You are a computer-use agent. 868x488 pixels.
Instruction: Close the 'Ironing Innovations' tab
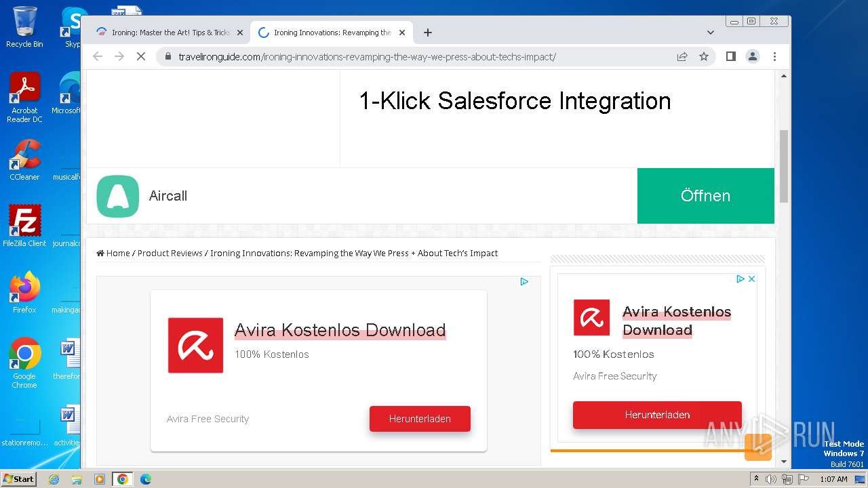(402, 33)
